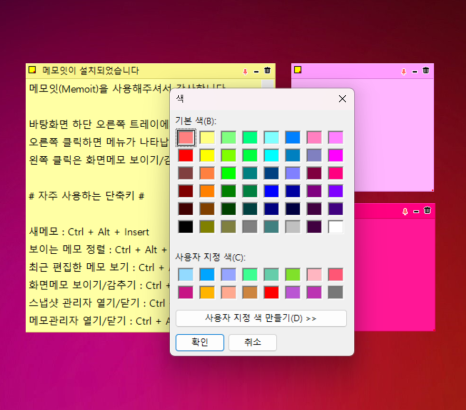Pick the peach salmon swatch in custom colors
The width and height of the screenshot is (466, 410).
click(x=228, y=292)
